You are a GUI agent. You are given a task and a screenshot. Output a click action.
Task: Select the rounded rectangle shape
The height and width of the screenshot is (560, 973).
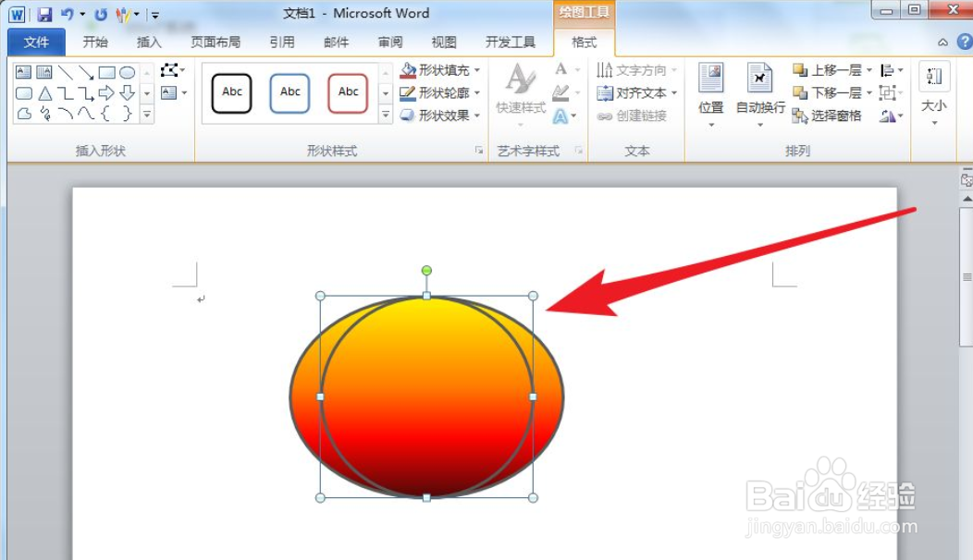[x=23, y=93]
